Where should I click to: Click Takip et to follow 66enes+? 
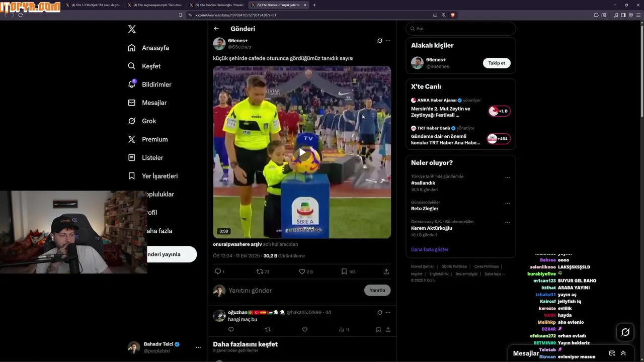tap(497, 63)
